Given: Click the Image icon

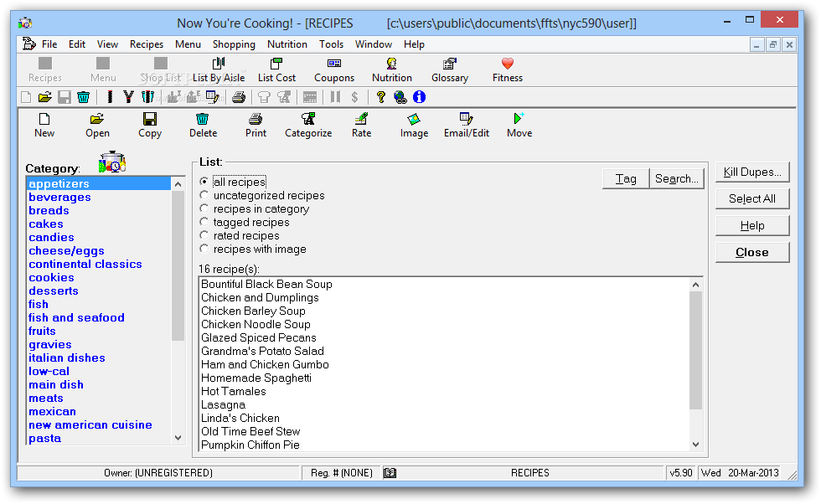Looking at the screenshot, I should (x=414, y=120).
